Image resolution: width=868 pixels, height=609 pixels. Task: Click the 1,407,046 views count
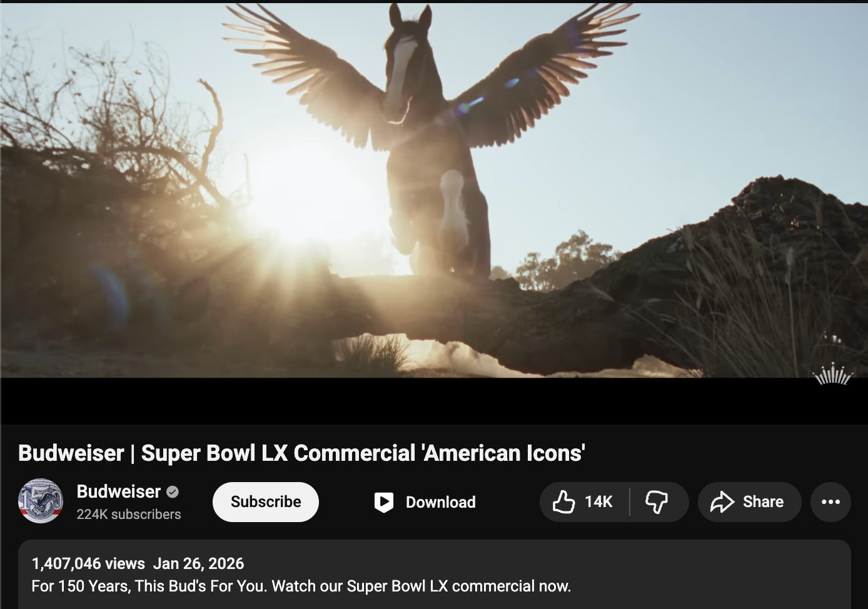[x=88, y=563]
